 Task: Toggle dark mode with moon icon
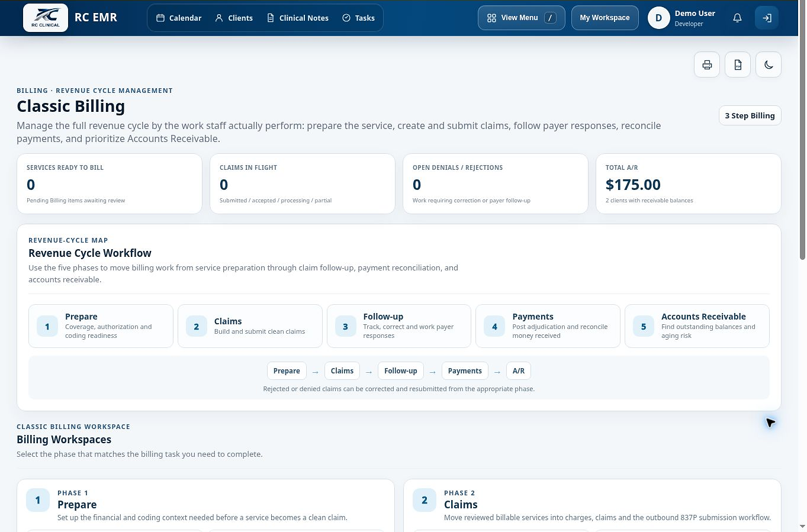[x=769, y=65]
